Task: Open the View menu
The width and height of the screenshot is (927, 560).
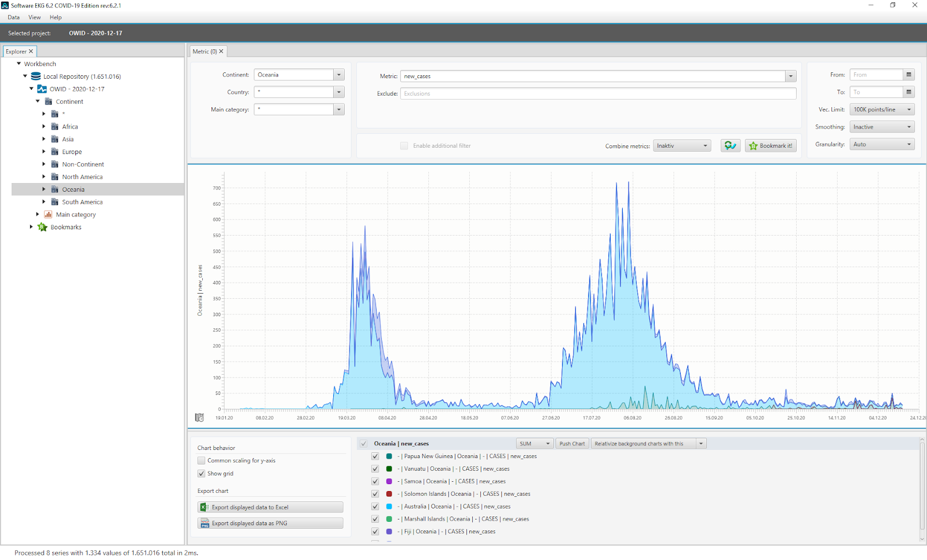Action: click(x=35, y=17)
